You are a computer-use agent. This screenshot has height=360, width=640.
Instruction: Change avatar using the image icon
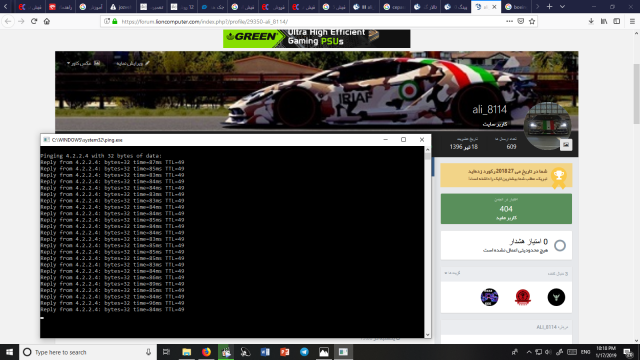point(566,144)
